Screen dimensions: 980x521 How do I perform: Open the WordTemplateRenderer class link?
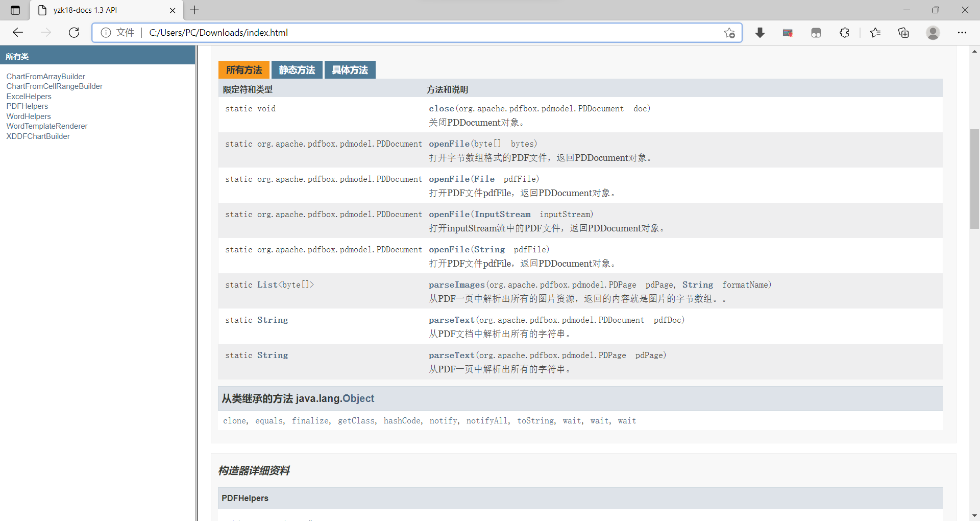click(47, 126)
